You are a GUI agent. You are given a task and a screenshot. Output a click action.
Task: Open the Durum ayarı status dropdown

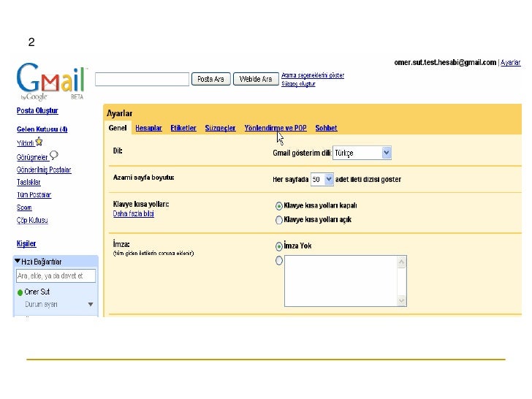(x=91, y=304)
